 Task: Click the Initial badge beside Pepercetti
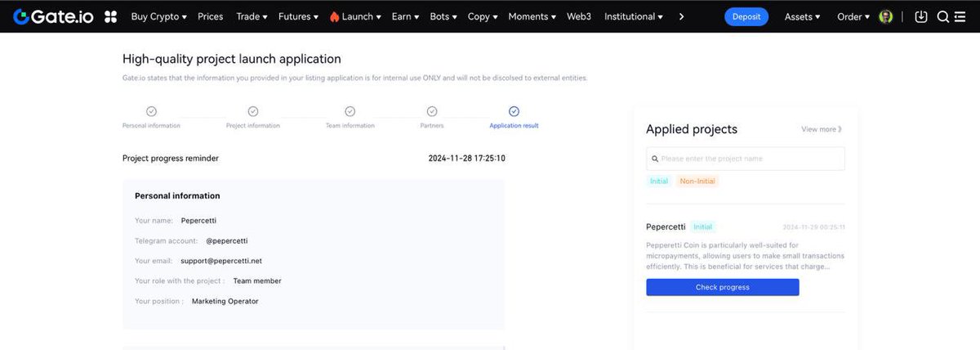pos(702,227)
